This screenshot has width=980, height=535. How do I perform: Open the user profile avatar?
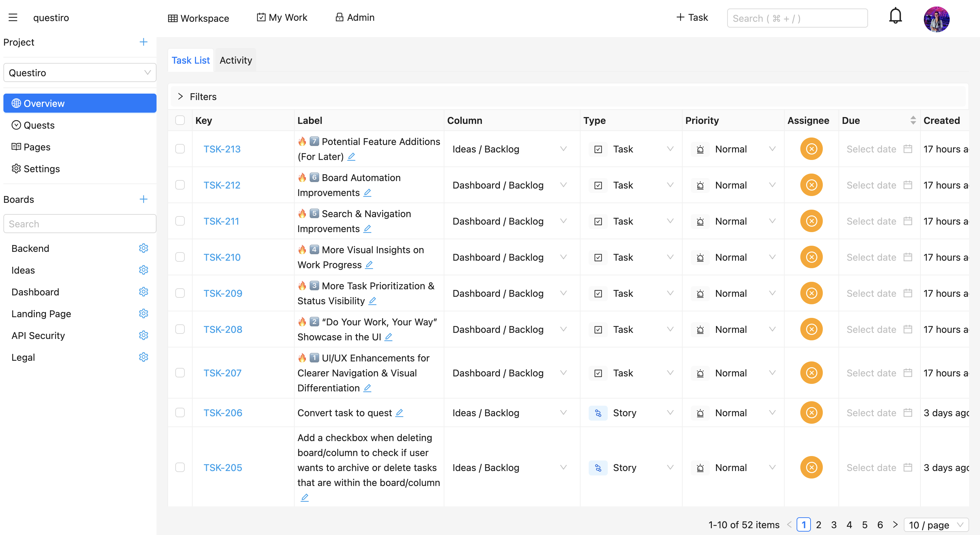pyautogui.click(x=936, y=19)
